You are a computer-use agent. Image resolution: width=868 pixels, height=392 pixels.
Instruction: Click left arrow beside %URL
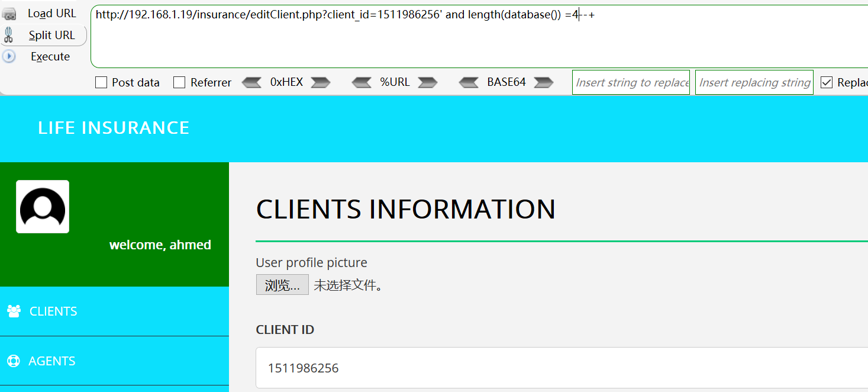362,82
